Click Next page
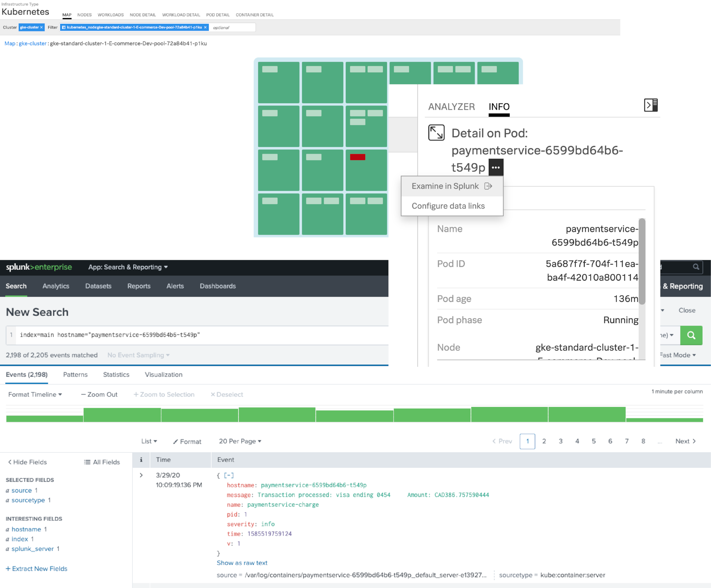 click(x=686, y=441)
